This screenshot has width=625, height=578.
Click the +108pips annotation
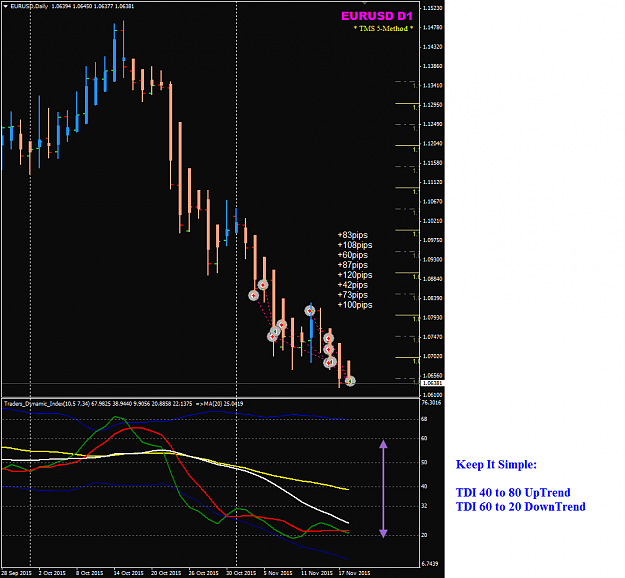coord(355,245)
